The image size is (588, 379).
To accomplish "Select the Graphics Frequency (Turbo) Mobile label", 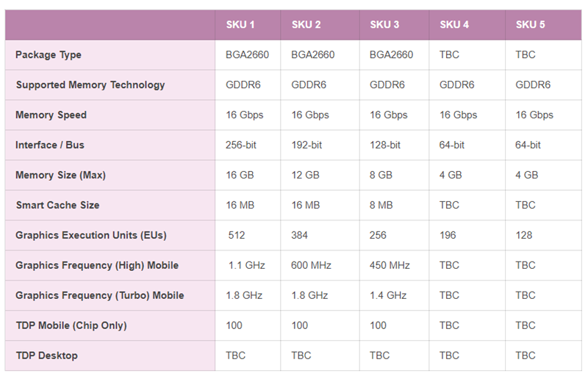I will (100, 295).
